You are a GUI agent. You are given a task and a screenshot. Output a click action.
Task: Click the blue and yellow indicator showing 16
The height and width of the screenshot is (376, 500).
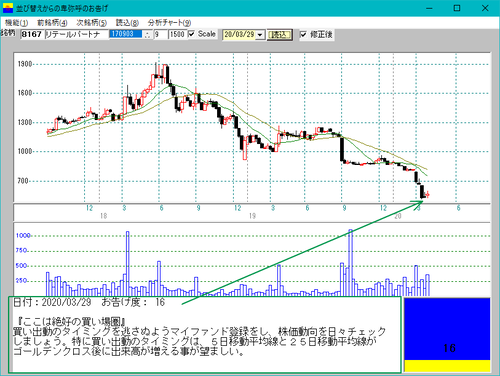tap(447, 335)
